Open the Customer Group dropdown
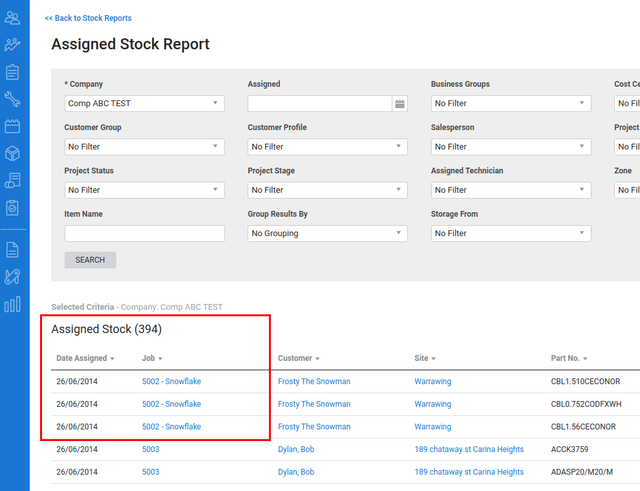The height and width of the screenshot is (491, 640). [x=144, y=147]
